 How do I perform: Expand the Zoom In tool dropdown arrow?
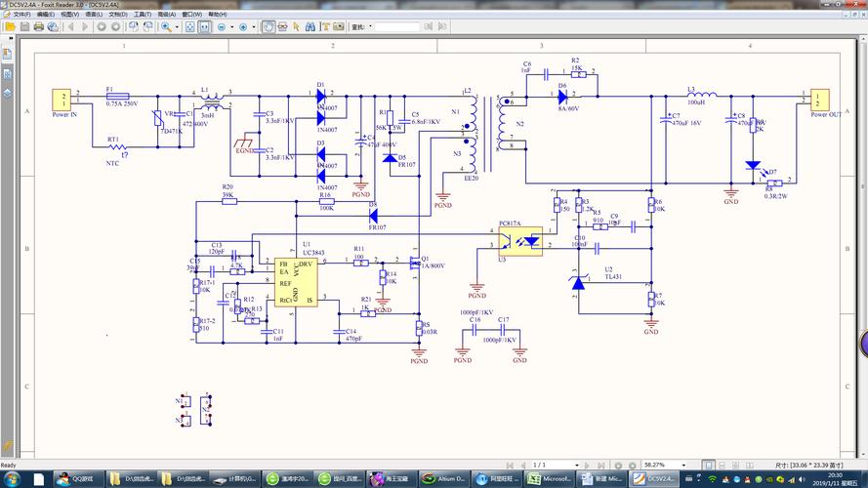point(176,27)
